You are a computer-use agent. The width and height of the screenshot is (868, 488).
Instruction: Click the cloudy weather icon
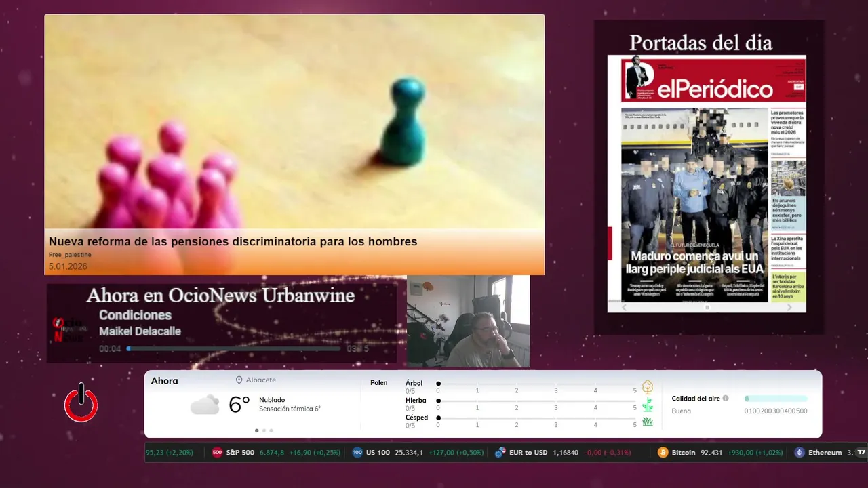(204, 405)
